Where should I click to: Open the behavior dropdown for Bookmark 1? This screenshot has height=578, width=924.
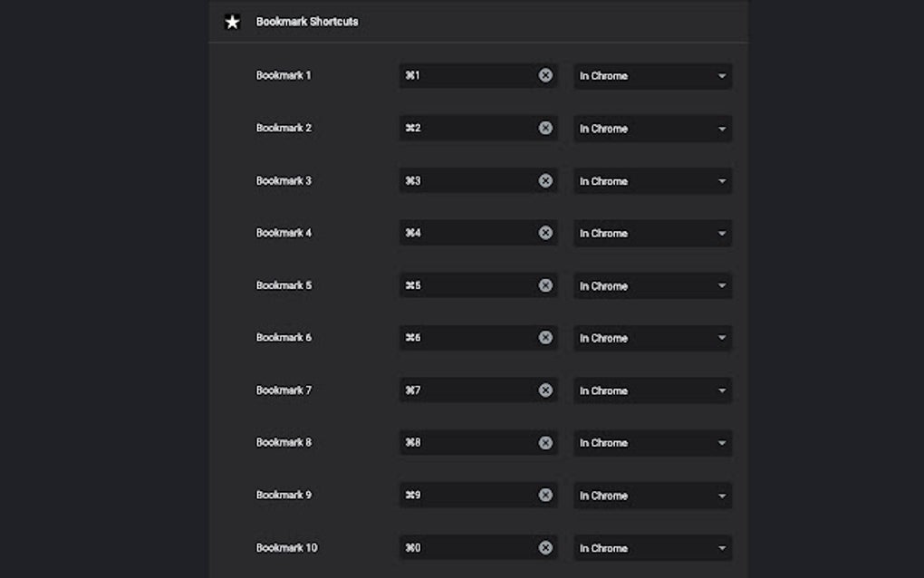(x=652, y=76)
